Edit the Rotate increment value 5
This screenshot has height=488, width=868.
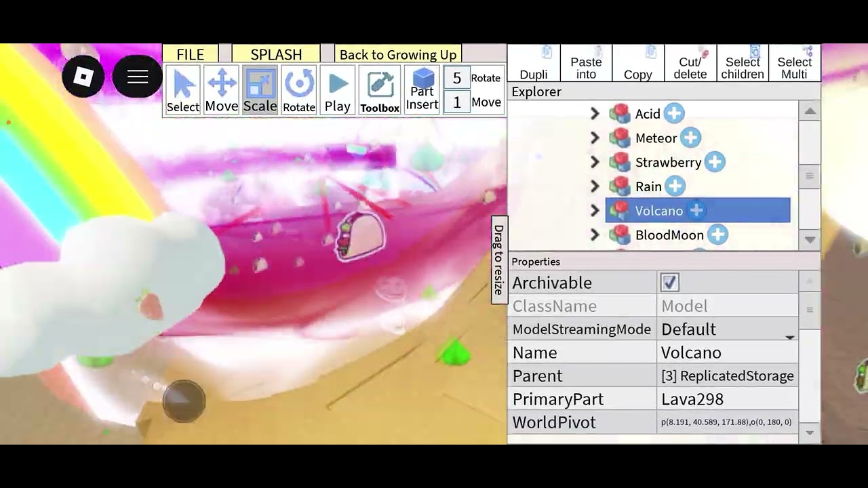pos(457,79)
